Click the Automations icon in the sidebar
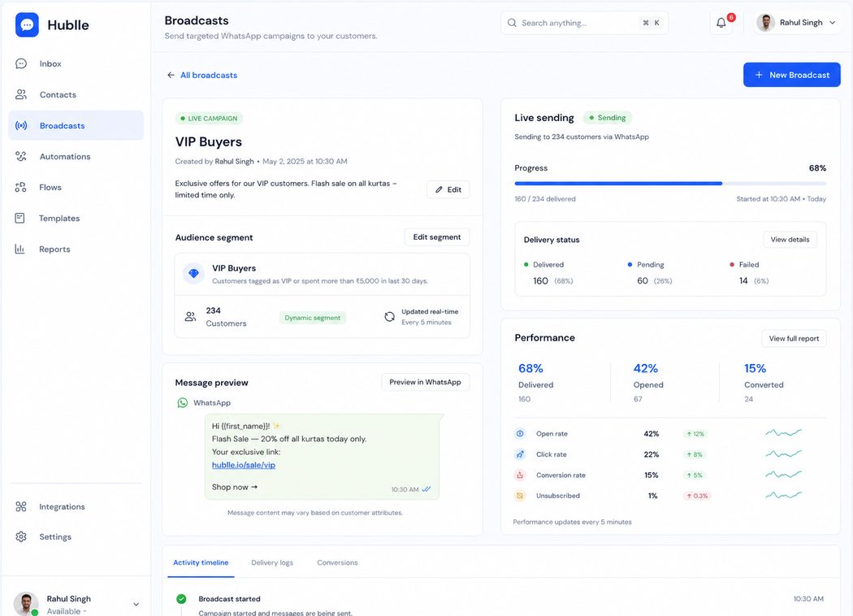853x616 pixels. point(20,157)
